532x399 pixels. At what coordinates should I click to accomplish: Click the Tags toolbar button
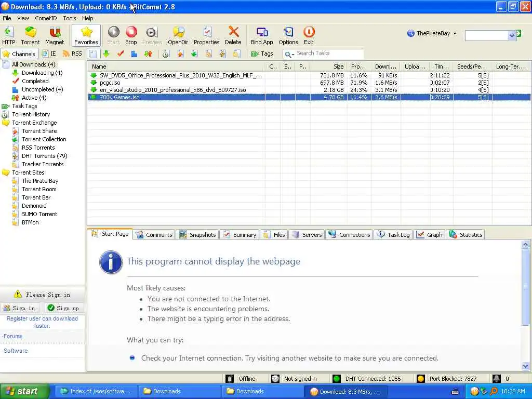pos(262,54)
